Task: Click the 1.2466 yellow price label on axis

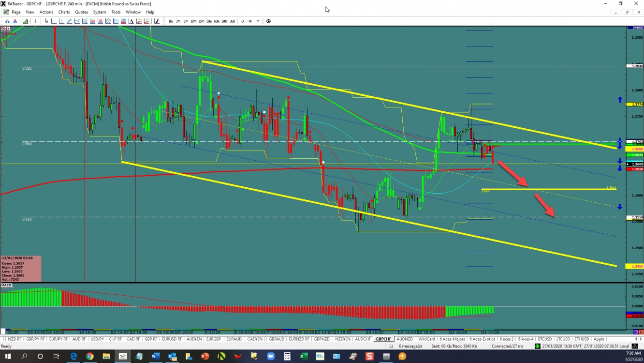Action: pyautogui.click(x=634, y=267)
